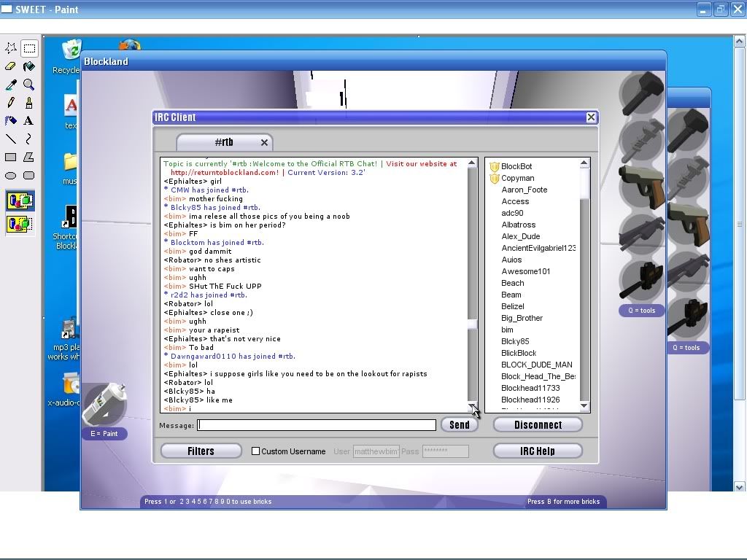
Task: Choose the Rounded Rectangle tool
Action: (29, 175)
